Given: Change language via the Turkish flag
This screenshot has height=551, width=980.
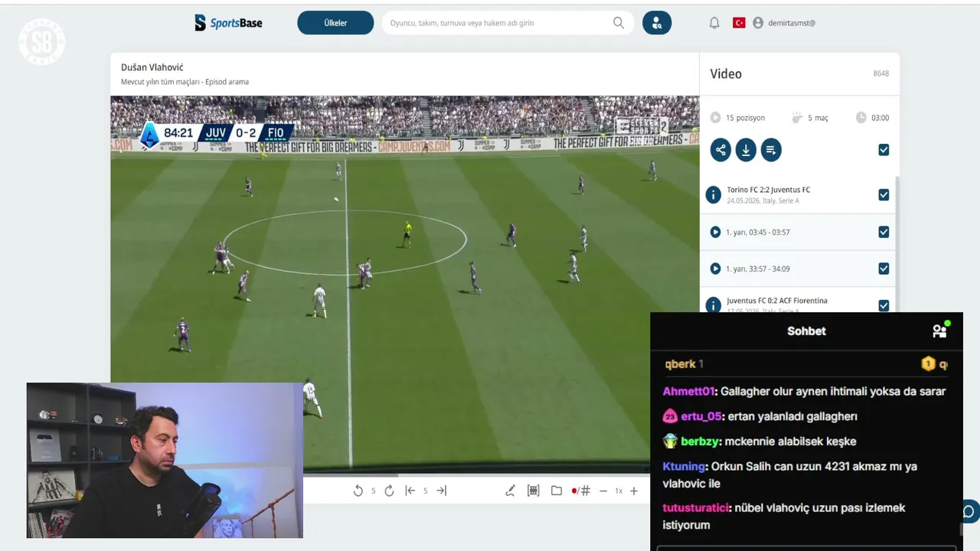Looking at the screenshot, I should pos(739,23).
